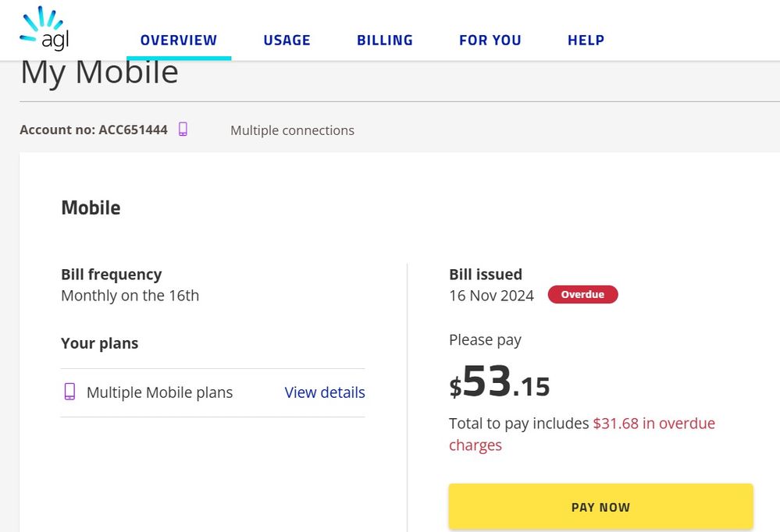Viewport: 780px width, 532px height.
Task: Go to the Billing tab
Action: [x=385, y=41]
